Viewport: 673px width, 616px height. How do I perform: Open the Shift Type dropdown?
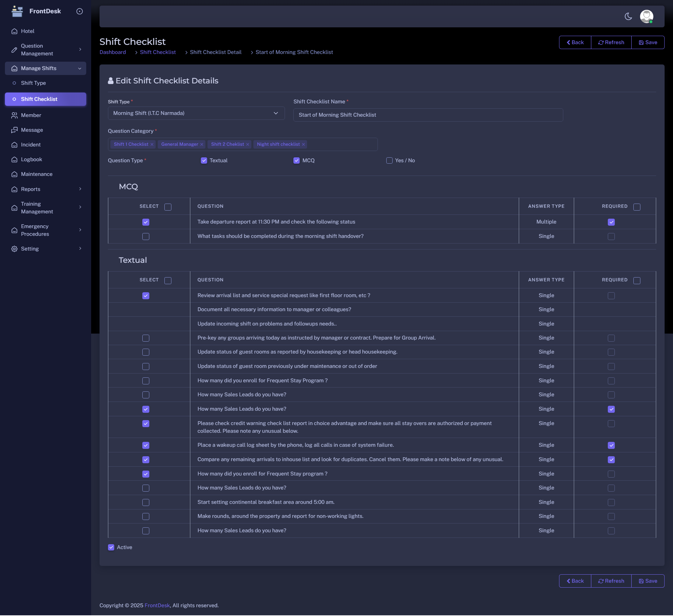(x=196, y=113)
